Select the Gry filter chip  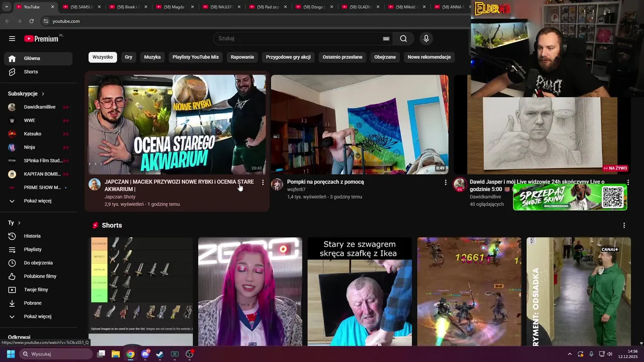point(128,57)
